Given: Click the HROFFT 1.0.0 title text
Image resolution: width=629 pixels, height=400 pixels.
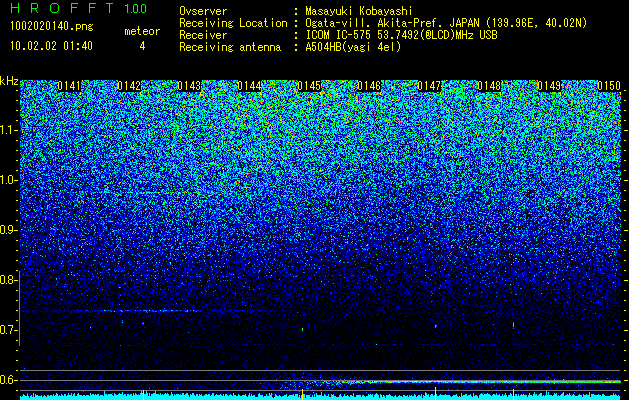Looking at the screenshot, I should click(79, 8).
